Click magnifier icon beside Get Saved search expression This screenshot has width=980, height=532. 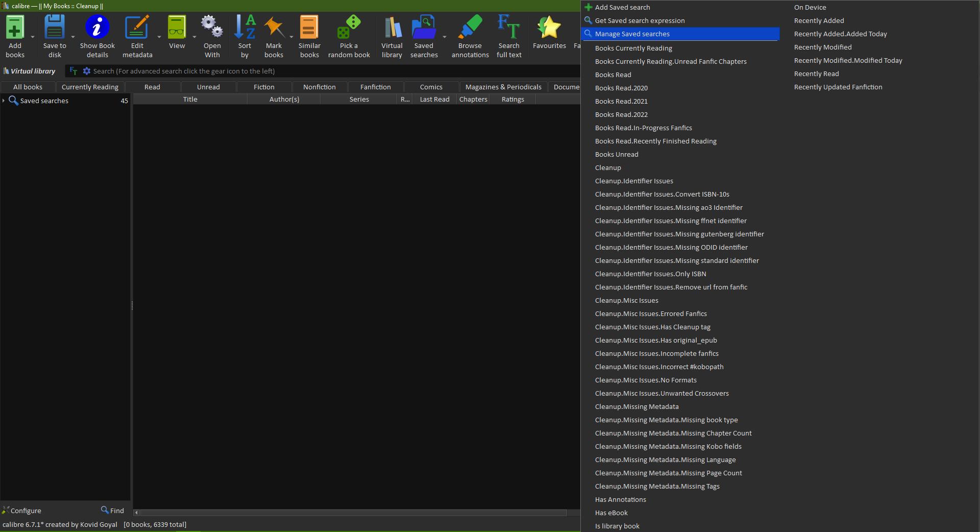coord(589,20)
